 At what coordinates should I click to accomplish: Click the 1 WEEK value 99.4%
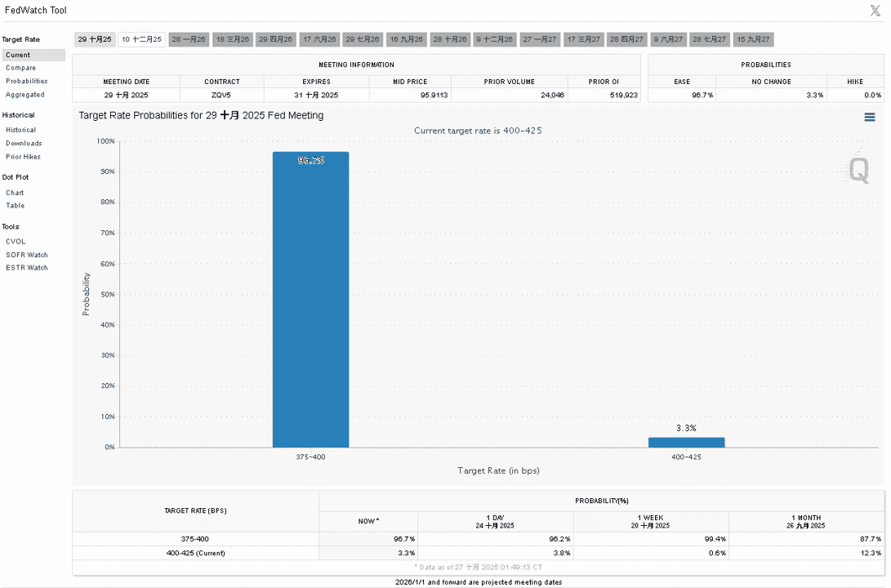point(715,539)
